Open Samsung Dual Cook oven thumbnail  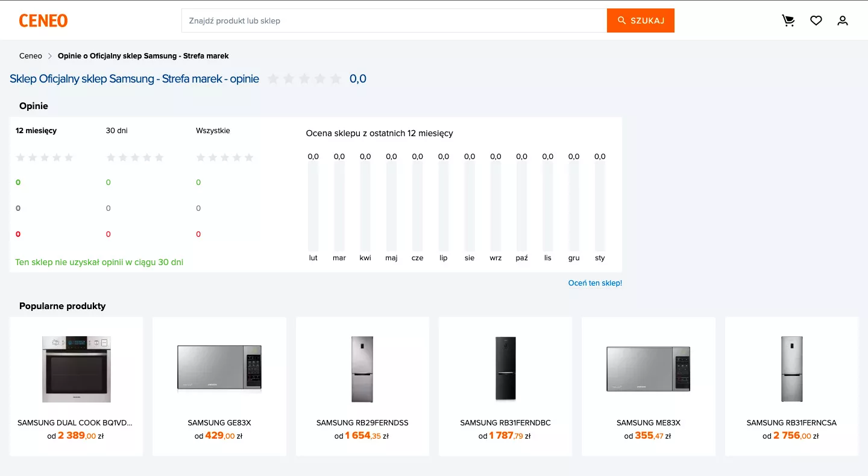pos(77,369)
